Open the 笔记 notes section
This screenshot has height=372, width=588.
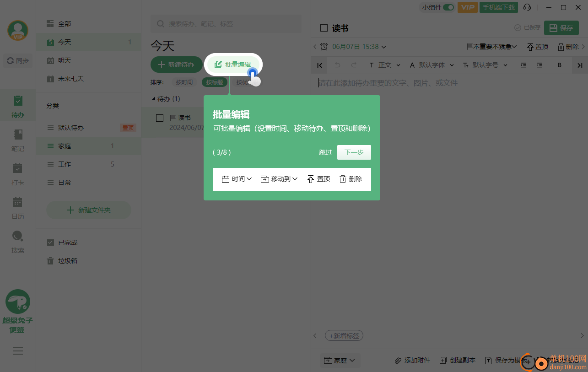[18, 140]
